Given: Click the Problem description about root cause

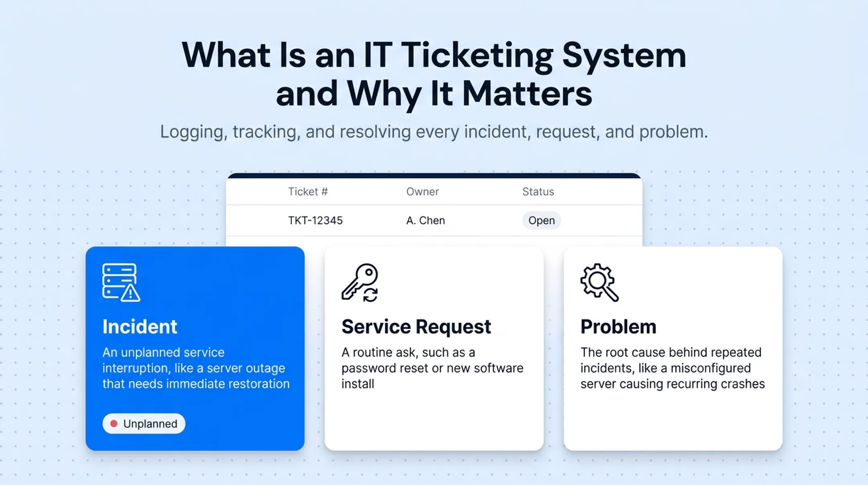Looking at the screenshot, I should point(672,368).
